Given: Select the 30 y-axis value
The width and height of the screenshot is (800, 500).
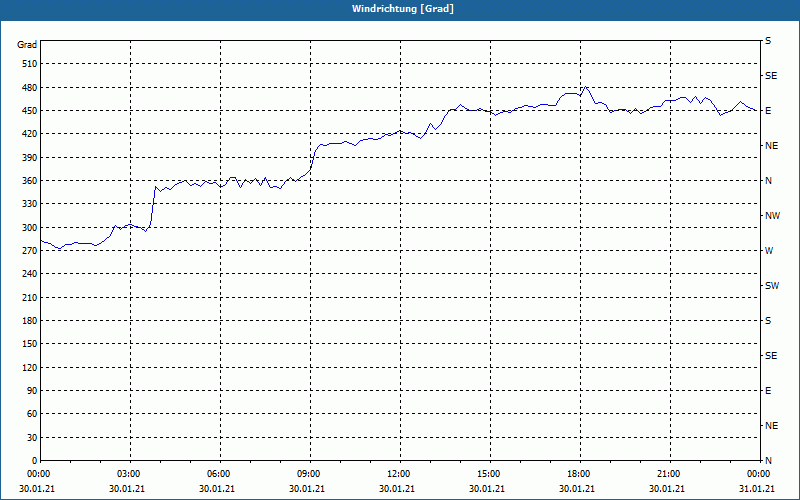Looking at the screenshot, I should (x=32, y=438).
